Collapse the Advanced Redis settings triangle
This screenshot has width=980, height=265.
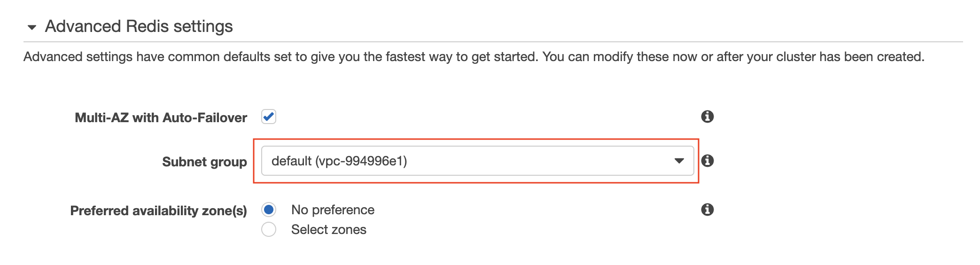(32, 28)
